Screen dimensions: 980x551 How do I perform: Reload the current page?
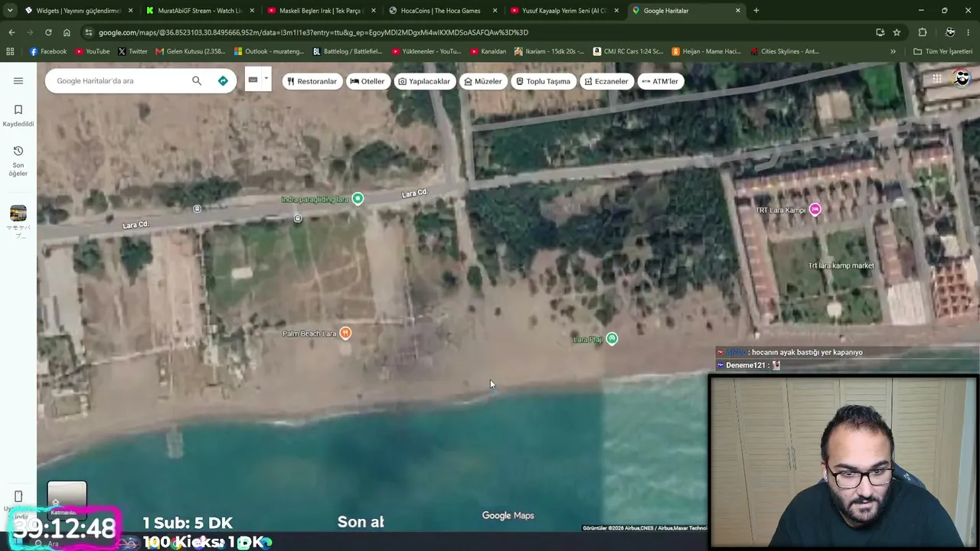tap(48, 32)
